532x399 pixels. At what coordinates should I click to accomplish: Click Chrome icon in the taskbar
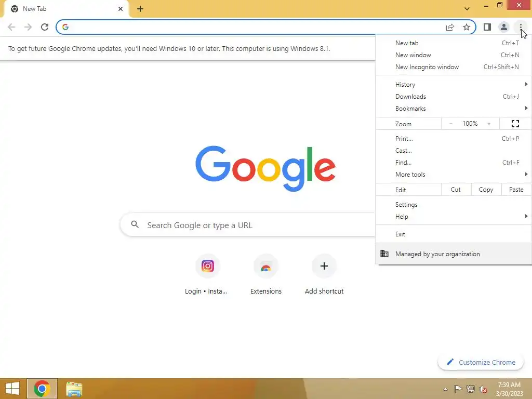[42, 389]
